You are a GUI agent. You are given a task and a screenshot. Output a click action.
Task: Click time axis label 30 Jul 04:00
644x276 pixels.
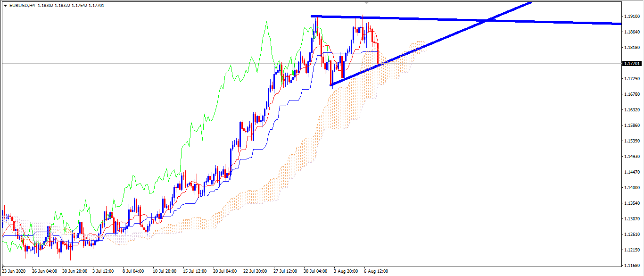click(x=315, y=271)
